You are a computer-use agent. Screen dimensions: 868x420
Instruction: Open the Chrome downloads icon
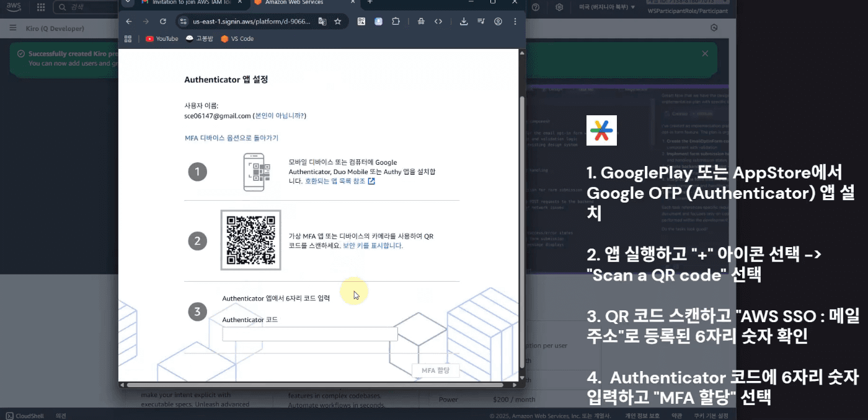[464, 21]
